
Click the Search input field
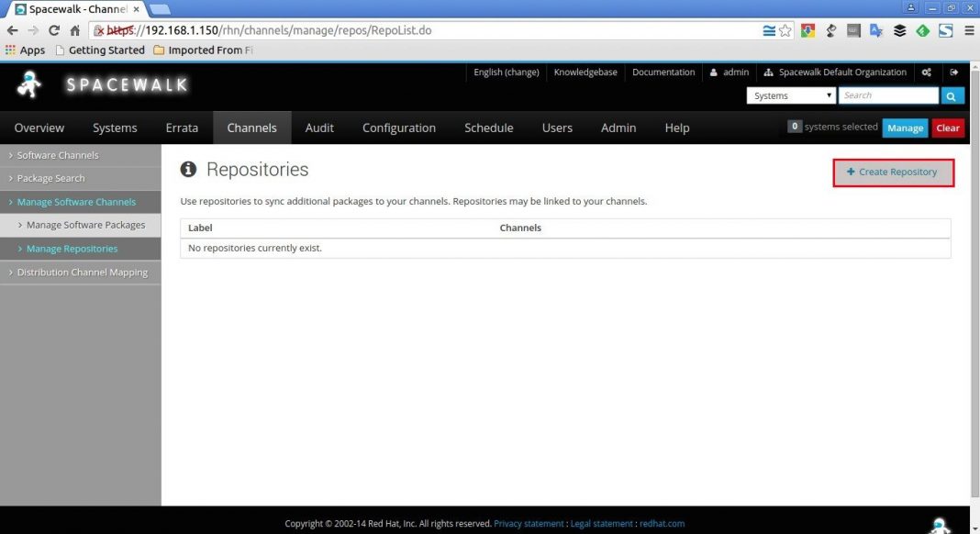click(x=887, y=95)
